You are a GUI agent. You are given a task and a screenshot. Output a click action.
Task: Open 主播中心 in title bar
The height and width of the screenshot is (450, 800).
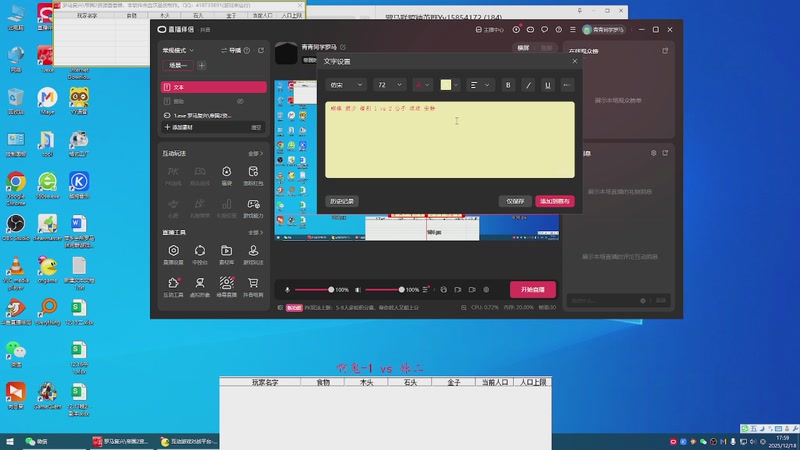[489, 30]
